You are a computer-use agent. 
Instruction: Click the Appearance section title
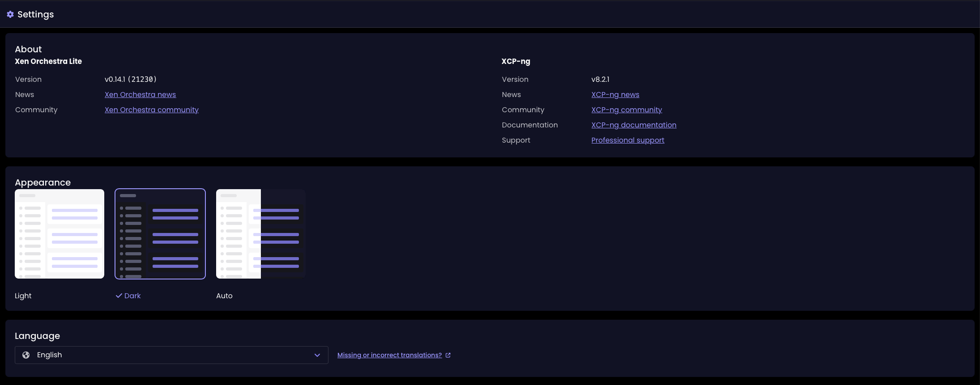(x=43, y=182)
